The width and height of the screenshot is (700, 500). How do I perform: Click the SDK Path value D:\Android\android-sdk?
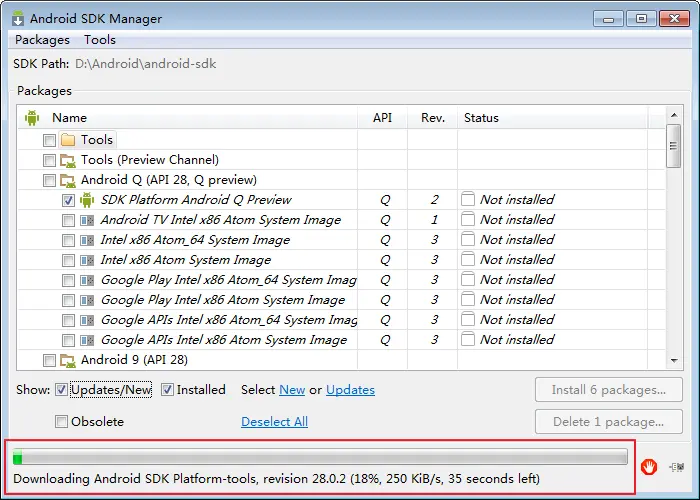click(x=146, y=64)
